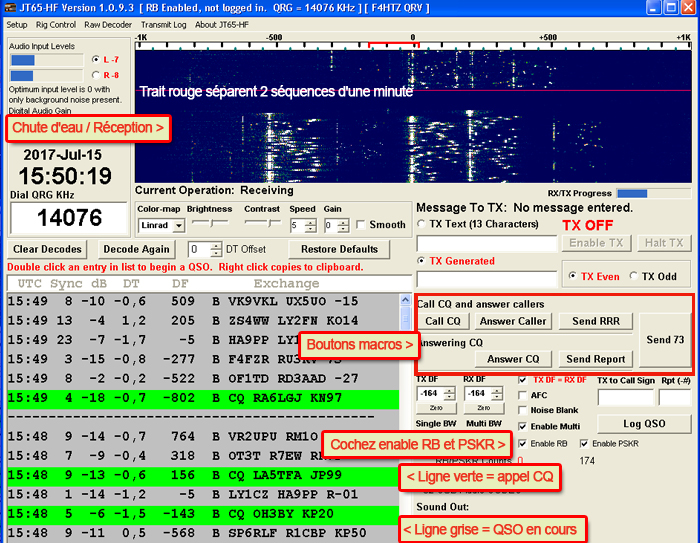Open the Setup menu

point(17,25)
